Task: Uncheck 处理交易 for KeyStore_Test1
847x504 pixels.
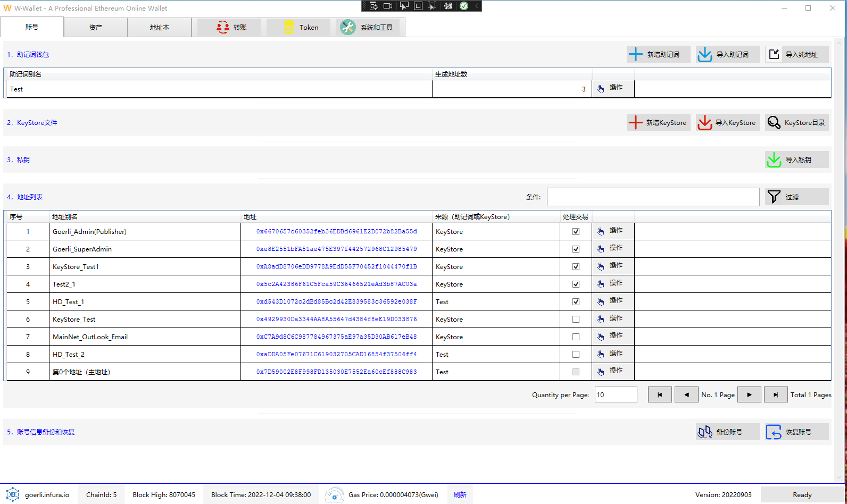Action: [x=576, y=266]
